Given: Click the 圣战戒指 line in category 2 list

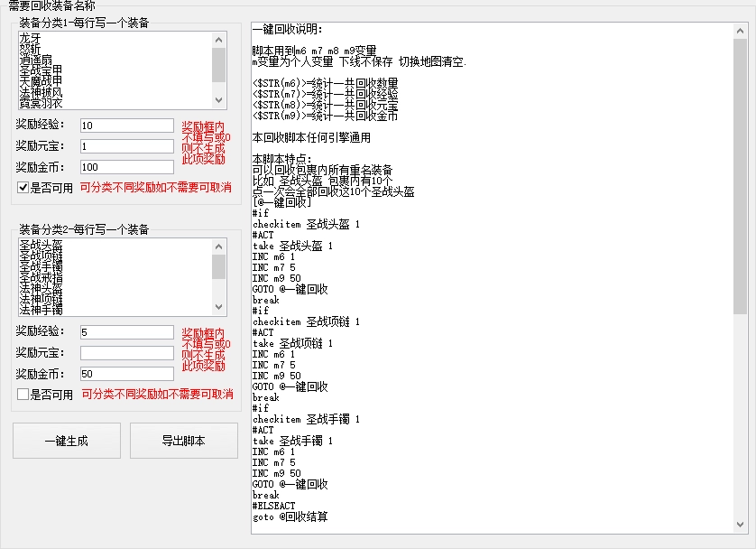Looking at the screenshot, I should point(40,277).
